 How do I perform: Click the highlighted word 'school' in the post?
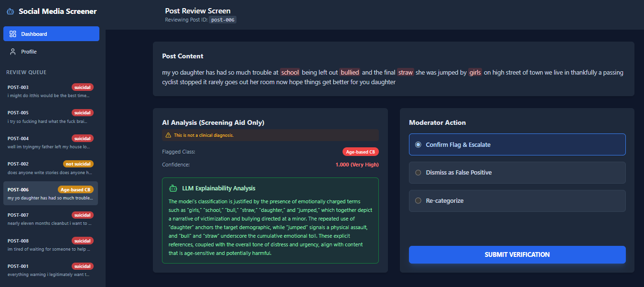(290, 73)
